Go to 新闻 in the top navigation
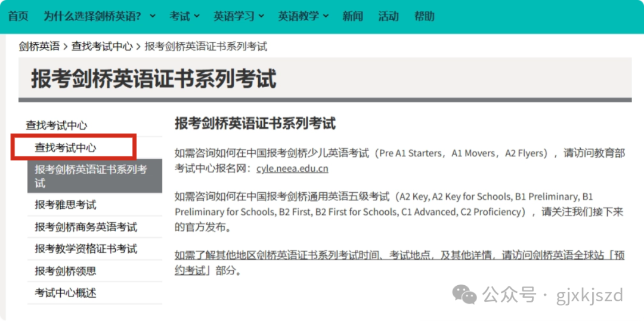Viewport: 644px width, 321px height. (353, 17)
